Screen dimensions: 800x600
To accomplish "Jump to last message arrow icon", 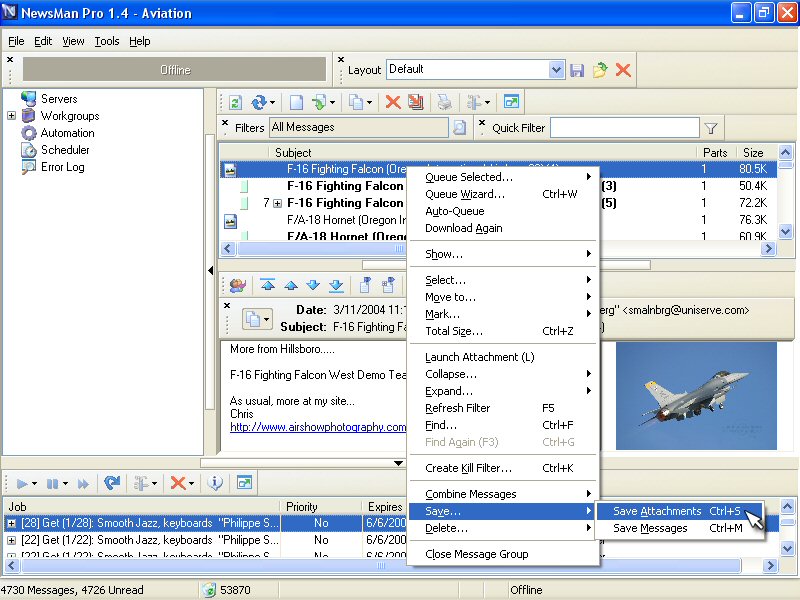I will 336,285.
